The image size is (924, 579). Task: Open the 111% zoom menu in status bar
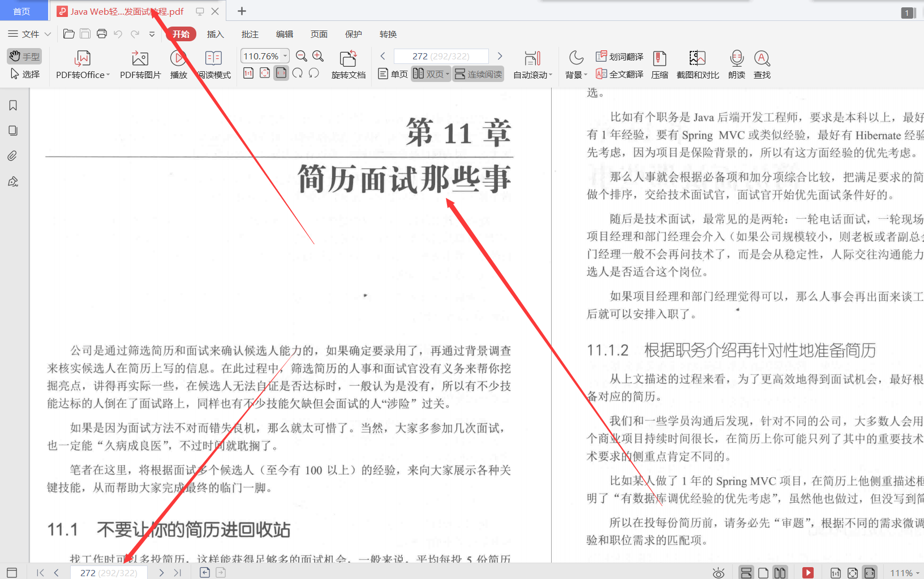click(x=904, y=573)
